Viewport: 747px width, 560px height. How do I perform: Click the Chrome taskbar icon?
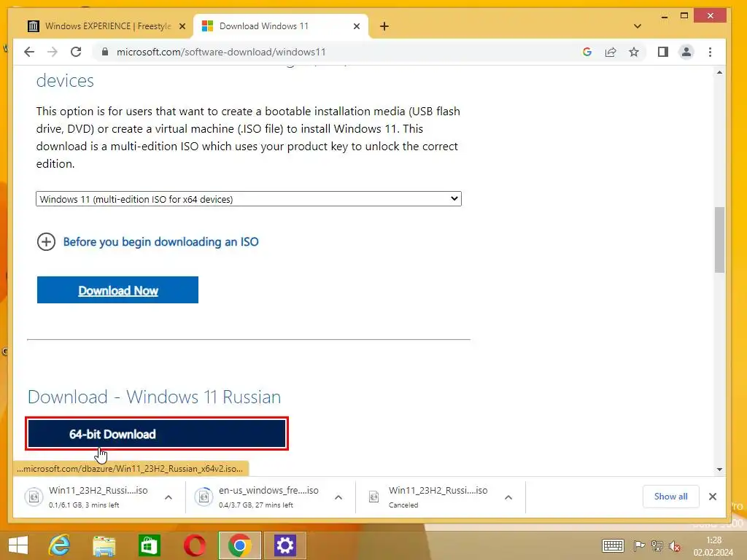click(239, 545)
